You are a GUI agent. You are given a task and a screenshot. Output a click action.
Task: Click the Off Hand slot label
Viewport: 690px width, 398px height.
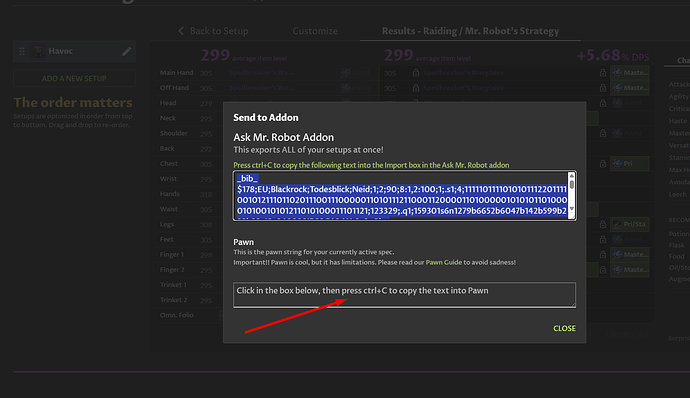click(x=174, y=88)
